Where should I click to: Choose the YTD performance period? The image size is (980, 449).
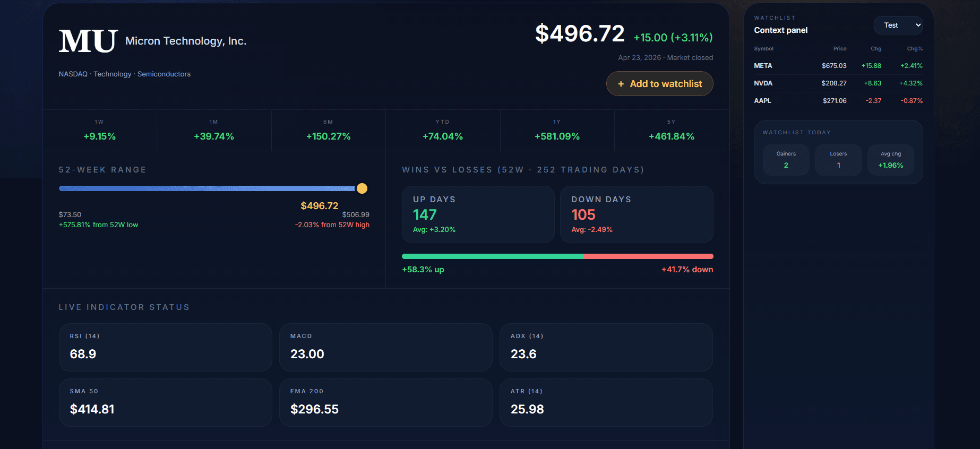click(443, 131)
